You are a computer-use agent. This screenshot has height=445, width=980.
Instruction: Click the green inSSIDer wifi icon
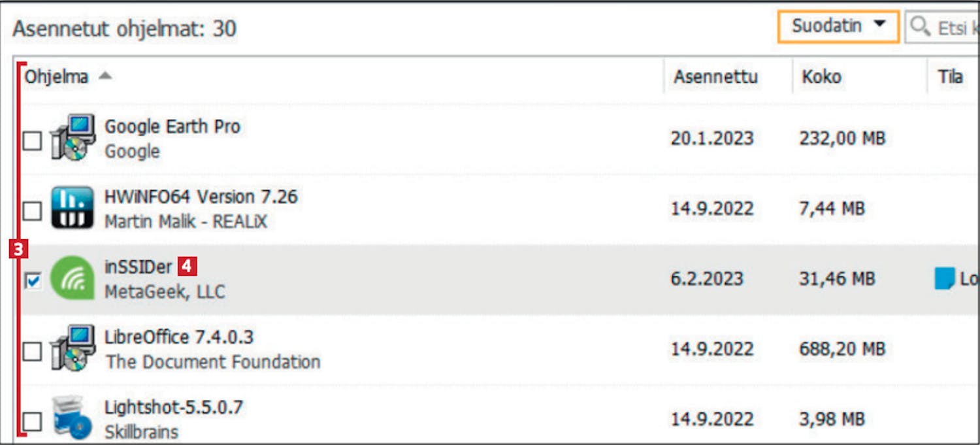tap(73, 278)
